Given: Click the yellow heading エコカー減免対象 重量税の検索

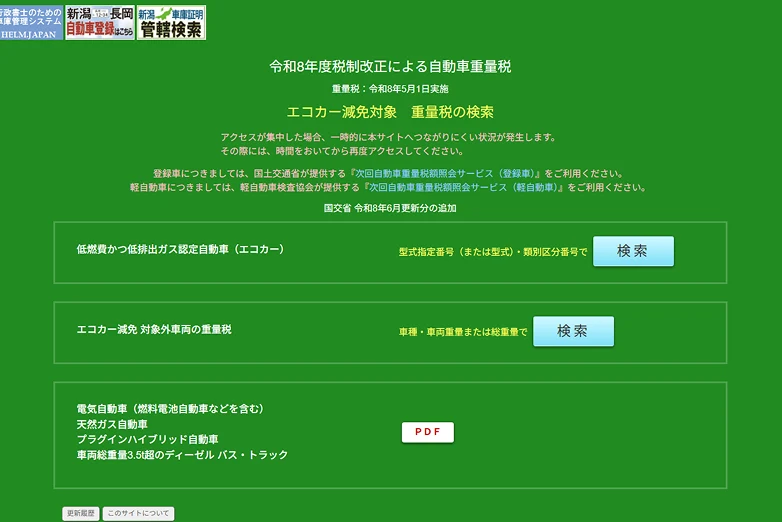Looking at the screenshot, I should 391,112.
